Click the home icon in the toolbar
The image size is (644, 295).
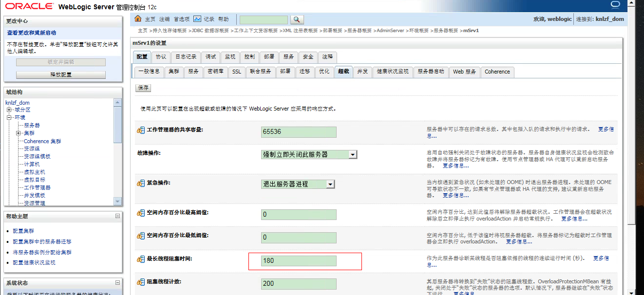pyautogui.click(x=138, y=19)
